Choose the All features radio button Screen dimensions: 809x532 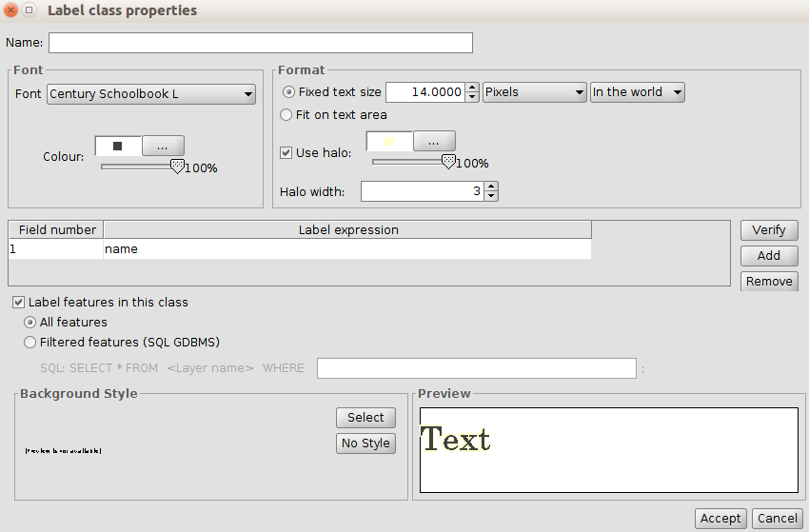(31, 322)
